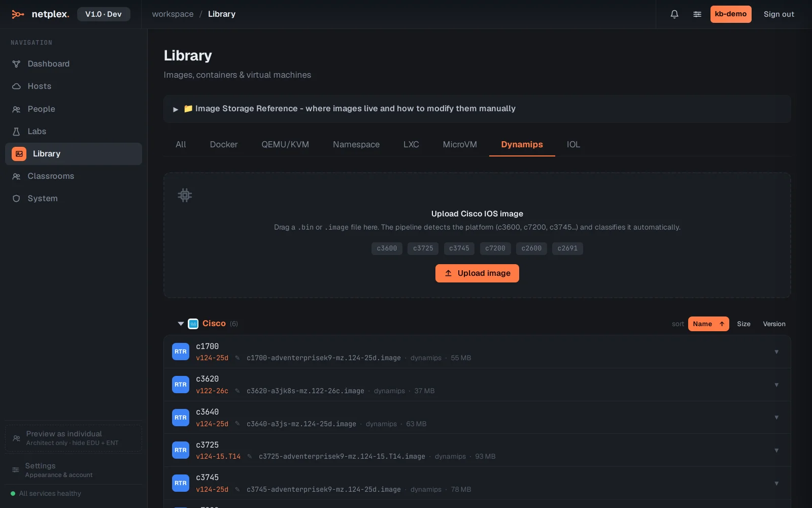Image resolution: width=812 pixels, height=508 pixels.
Task: Click the RTR badge for c1700
Action: 181,352
